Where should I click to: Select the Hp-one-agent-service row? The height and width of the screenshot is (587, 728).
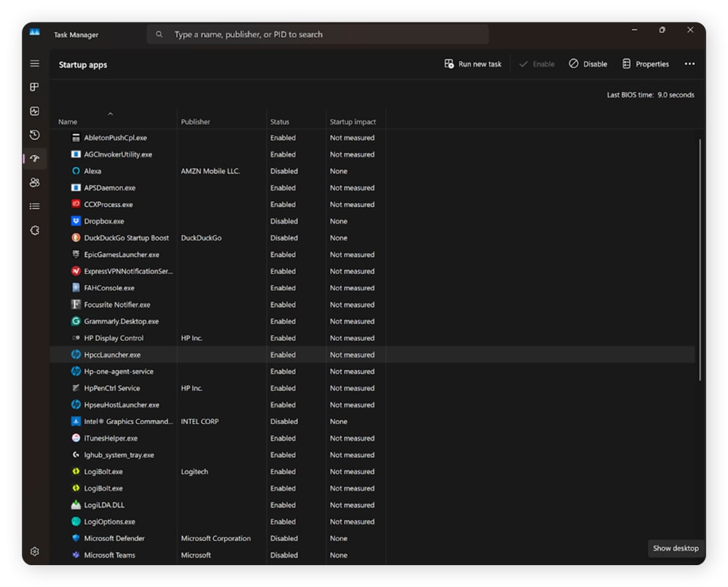click(x=372, y=371)
